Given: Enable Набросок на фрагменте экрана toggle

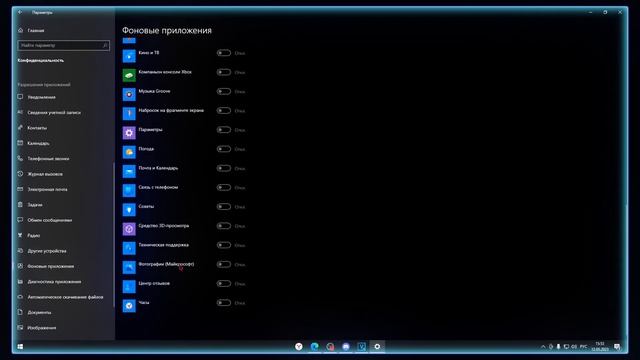Looking at the screenshot, I should coord(224,111).
